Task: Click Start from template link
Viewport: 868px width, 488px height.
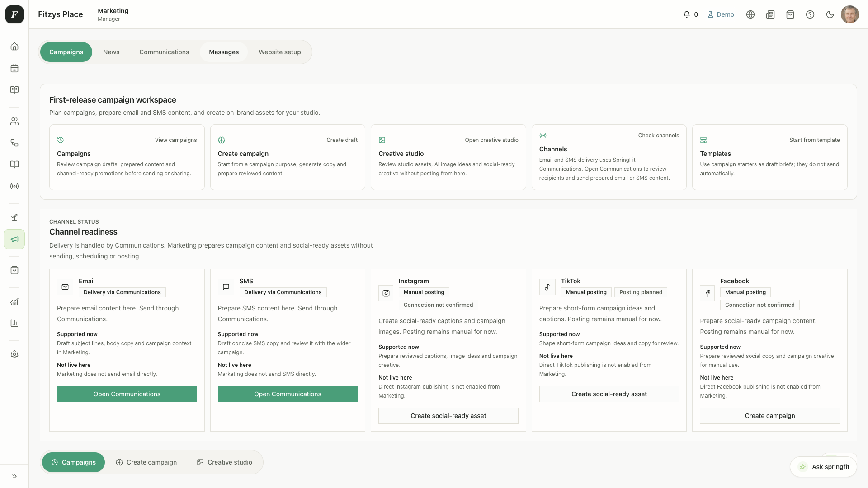Action: tap(814, 140)
